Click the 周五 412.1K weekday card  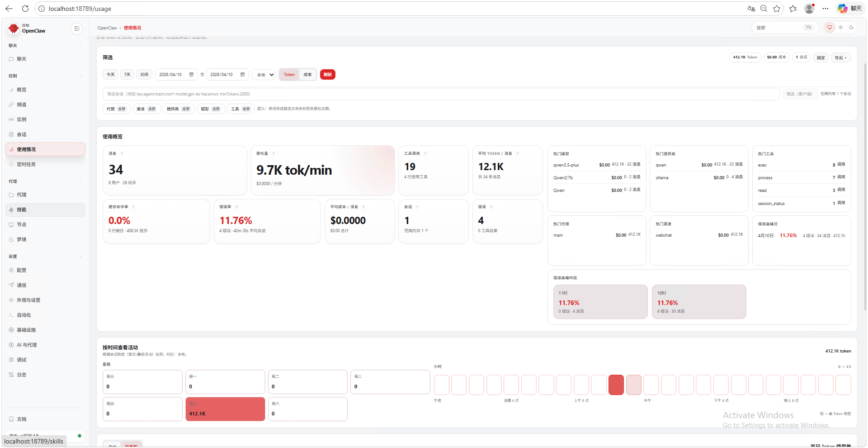click(x=225, y=409)
